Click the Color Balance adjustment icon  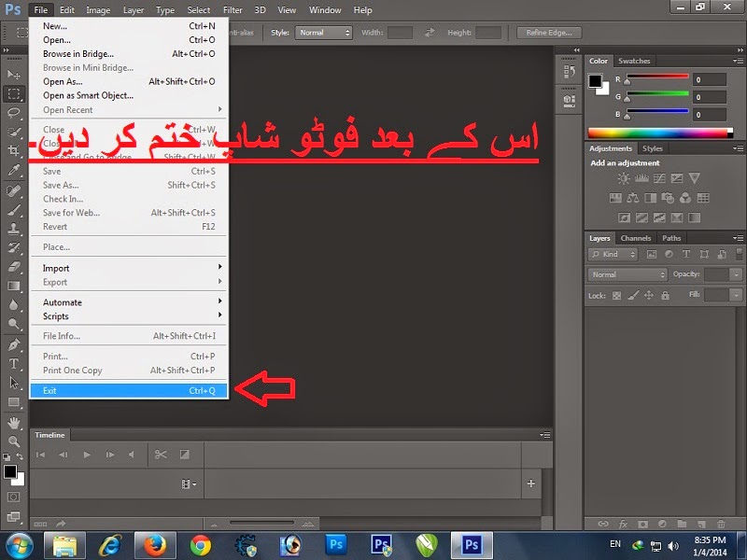pyautogui.click(x=633, y=198)
